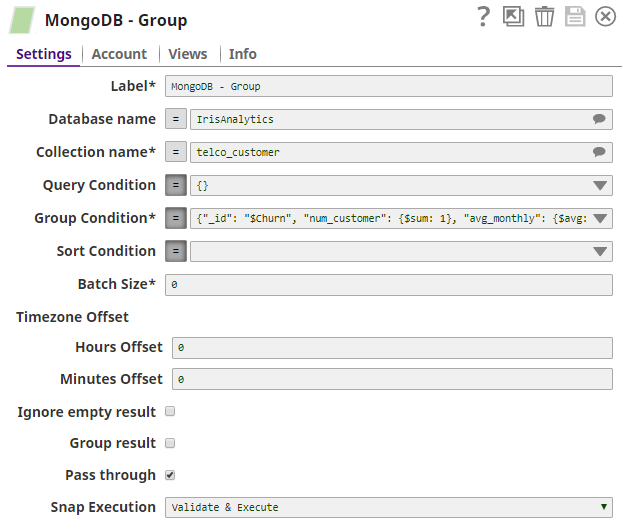Close the MongoDB - Group dialog
The image size is (626, 531).
[x=605, y=17]
